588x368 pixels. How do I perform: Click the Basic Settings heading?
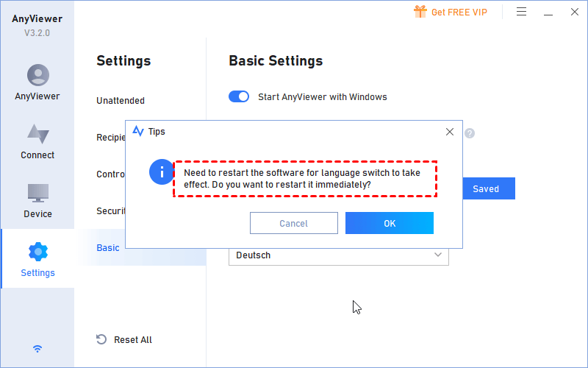click(x=276, y=61)
